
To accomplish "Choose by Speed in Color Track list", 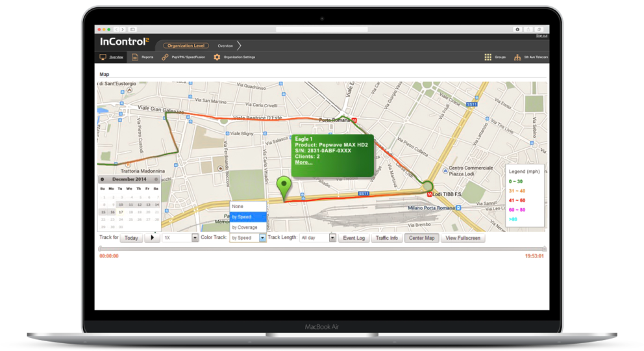I will point(248,216).
